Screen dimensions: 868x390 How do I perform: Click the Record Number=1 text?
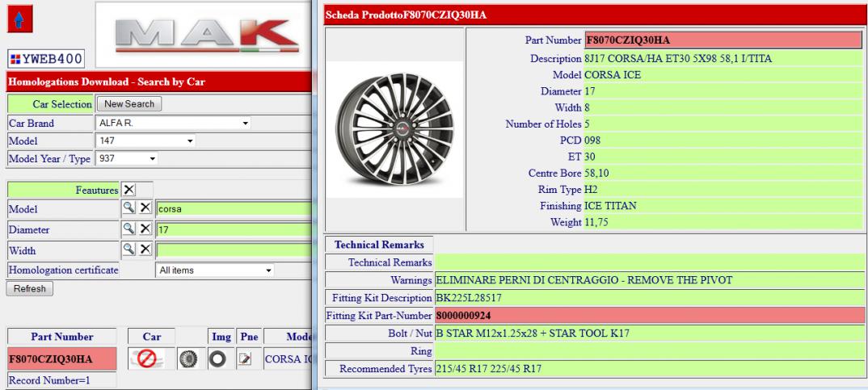[49, 380]
